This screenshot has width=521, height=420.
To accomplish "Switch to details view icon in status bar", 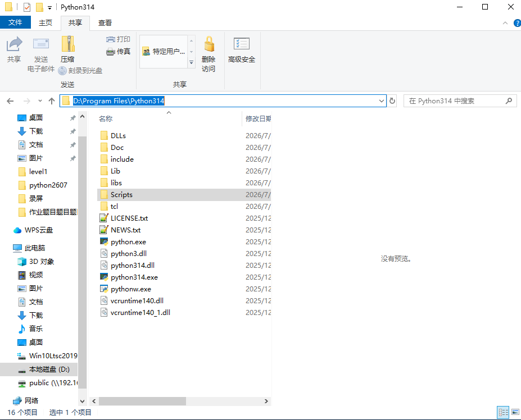I will pyautogui.click(x=503, y=412).
